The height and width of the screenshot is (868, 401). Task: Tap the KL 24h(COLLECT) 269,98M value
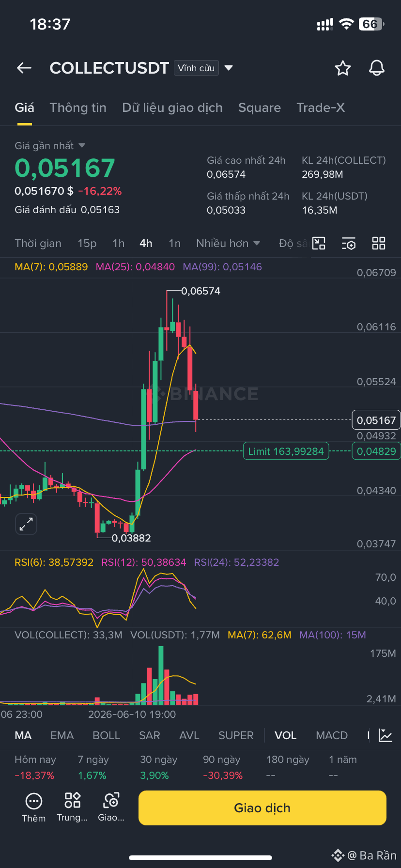(323, 174)
